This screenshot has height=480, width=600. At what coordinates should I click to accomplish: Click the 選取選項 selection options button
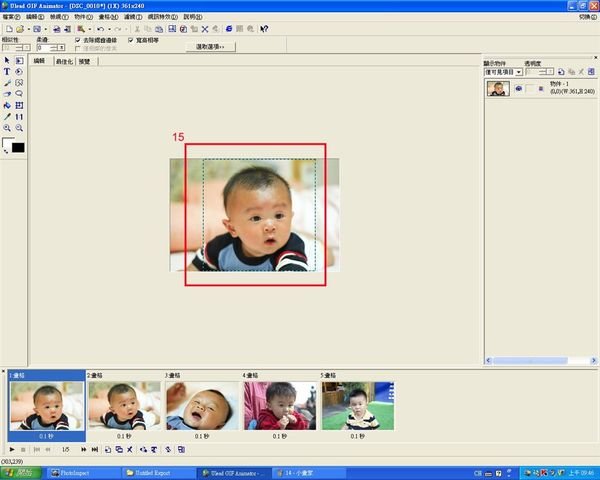[x=210, y=47]
